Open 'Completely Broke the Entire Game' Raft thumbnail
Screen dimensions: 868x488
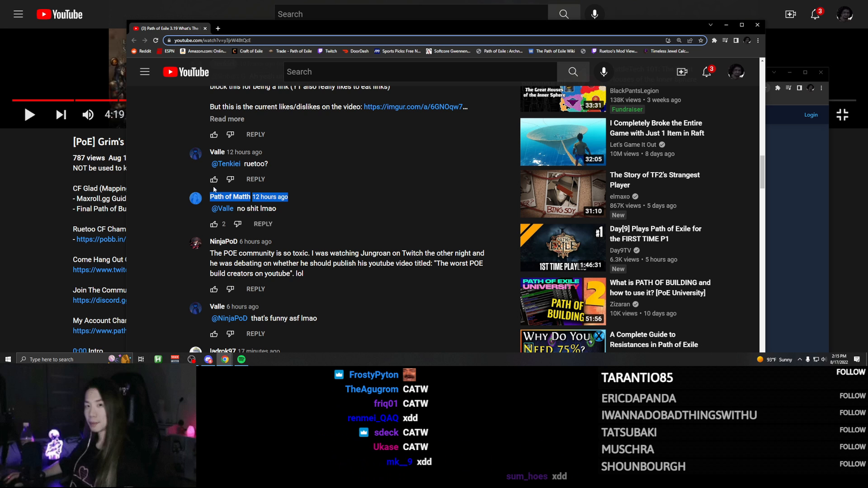coord(563,142)
